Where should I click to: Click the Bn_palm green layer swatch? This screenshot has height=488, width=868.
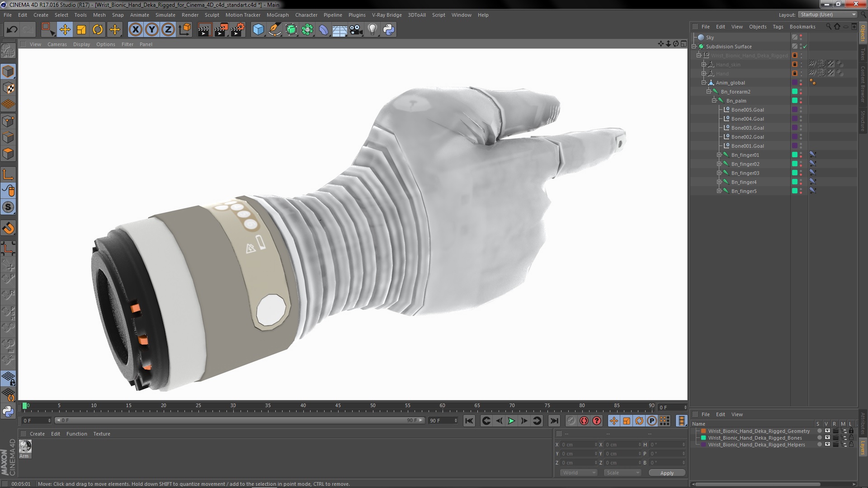pyautogui.click(x=794, y=101)
